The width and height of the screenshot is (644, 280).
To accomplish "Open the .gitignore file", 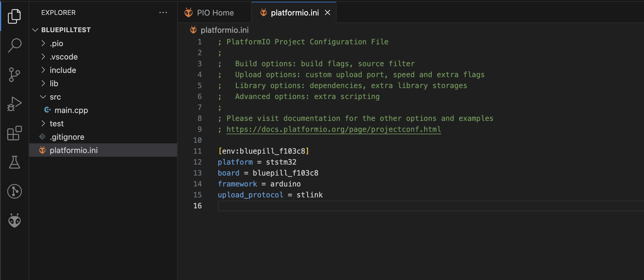I will 67,137.
